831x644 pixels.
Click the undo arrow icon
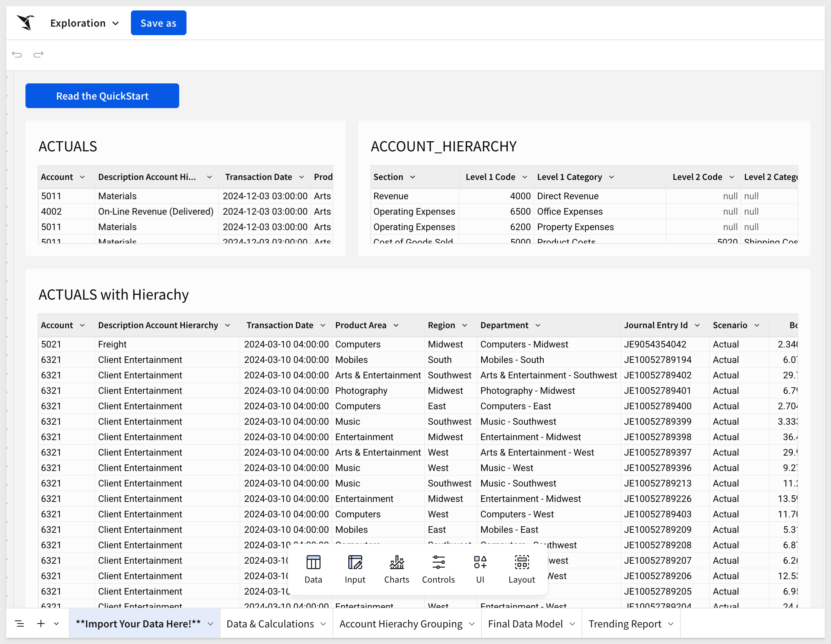click(x=17, y=54)
